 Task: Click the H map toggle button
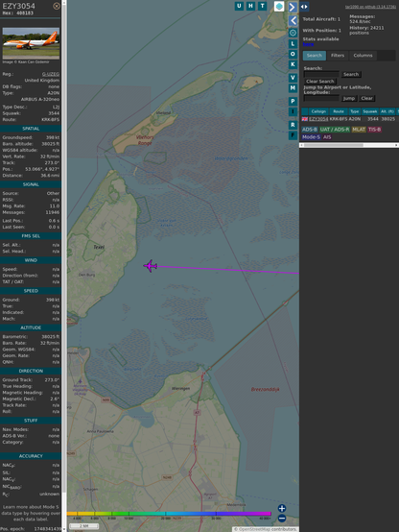250,6
